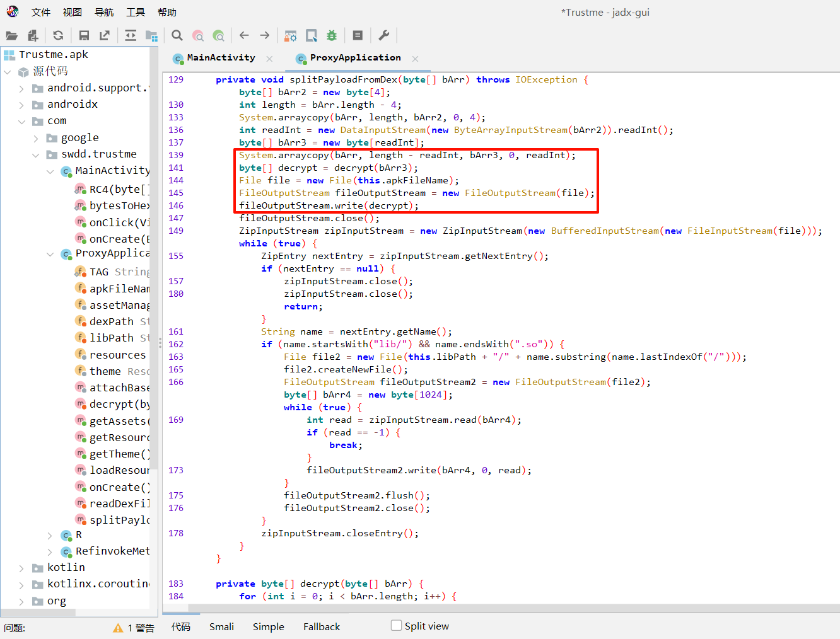This screenshot has height=639, width=840.
Task: Click the deobfuscation toolbar icon
Action: tap(290, 36)
